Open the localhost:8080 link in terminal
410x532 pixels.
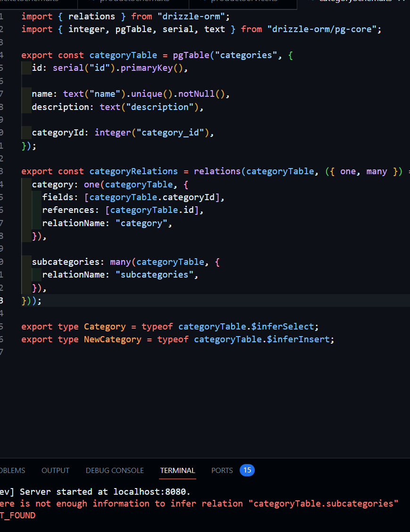tap(151, 491)
